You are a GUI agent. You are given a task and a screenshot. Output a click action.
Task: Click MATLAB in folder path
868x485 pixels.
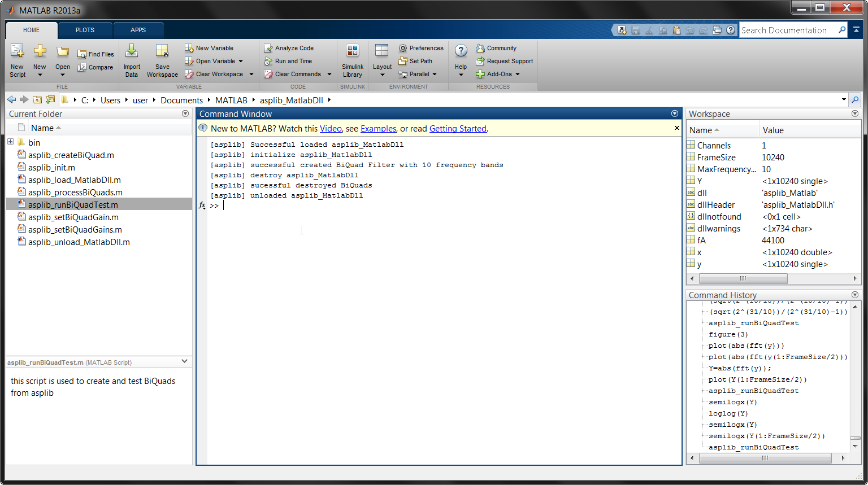coord(231,100)
